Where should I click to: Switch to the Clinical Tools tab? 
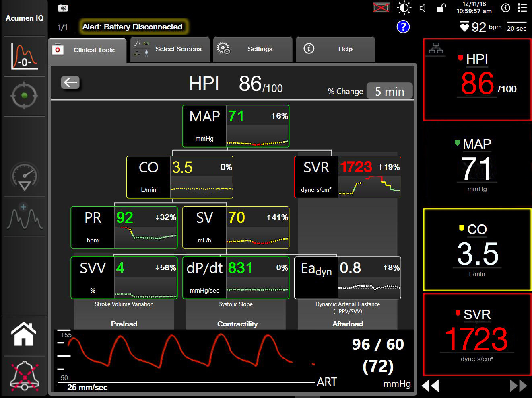pyautogui.click(x=87, y=50)
